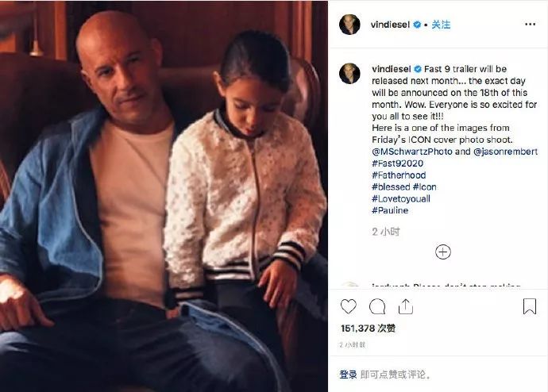
Task: Click the 登录 login link
Action: coord(348,375)
